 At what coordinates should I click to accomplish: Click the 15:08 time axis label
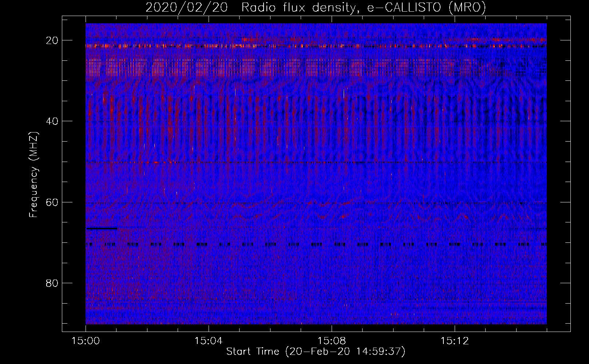(332, 341)
